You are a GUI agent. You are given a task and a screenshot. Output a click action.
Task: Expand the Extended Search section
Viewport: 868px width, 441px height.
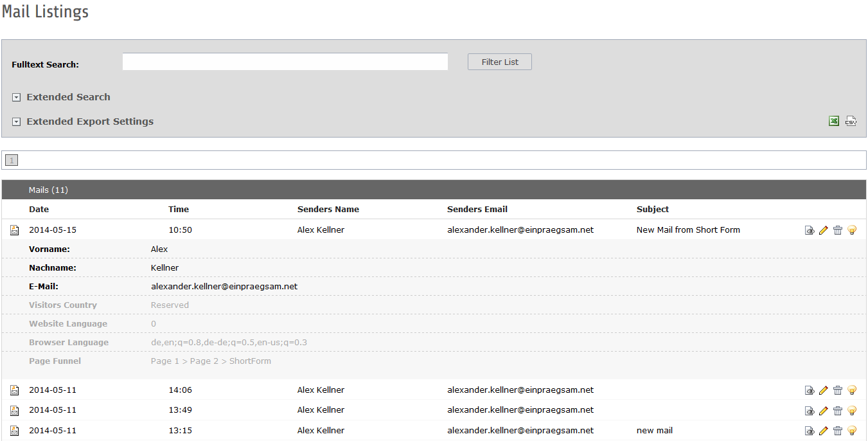pyautogui.click(x=17, y=97)
